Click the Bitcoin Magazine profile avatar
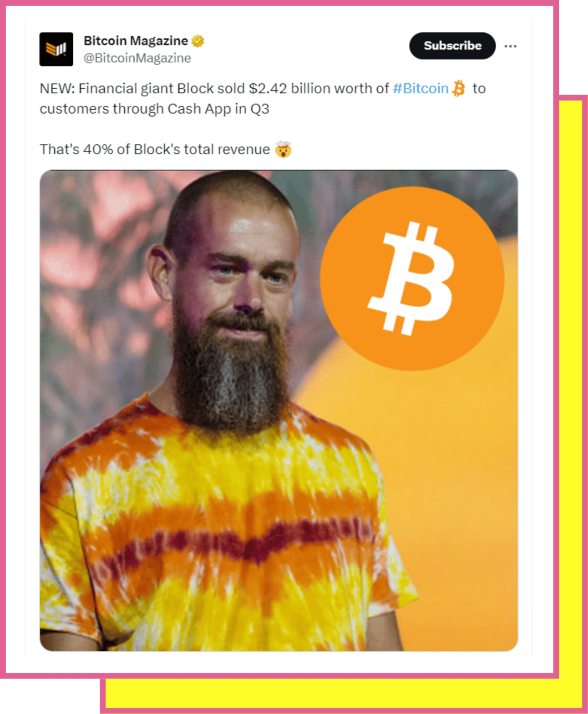Viewport: 588px width, 714px height. click(x=56, y=49)
